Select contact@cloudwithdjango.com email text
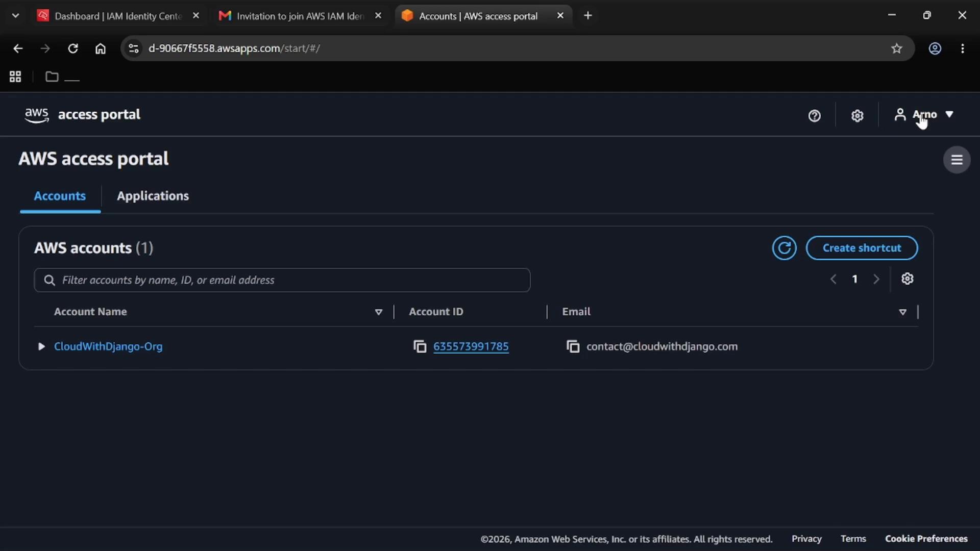980x551 pixels. click(661, 346)
